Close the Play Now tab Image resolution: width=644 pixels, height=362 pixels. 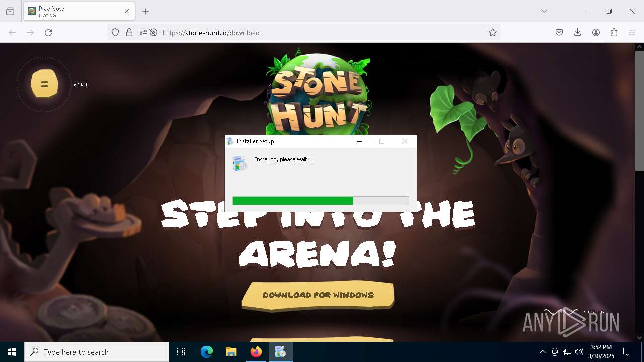coord(127,11)
